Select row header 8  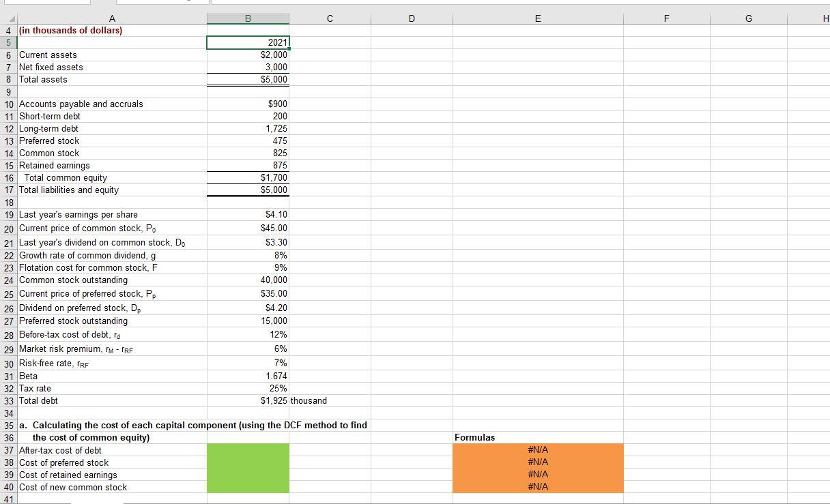8,79
